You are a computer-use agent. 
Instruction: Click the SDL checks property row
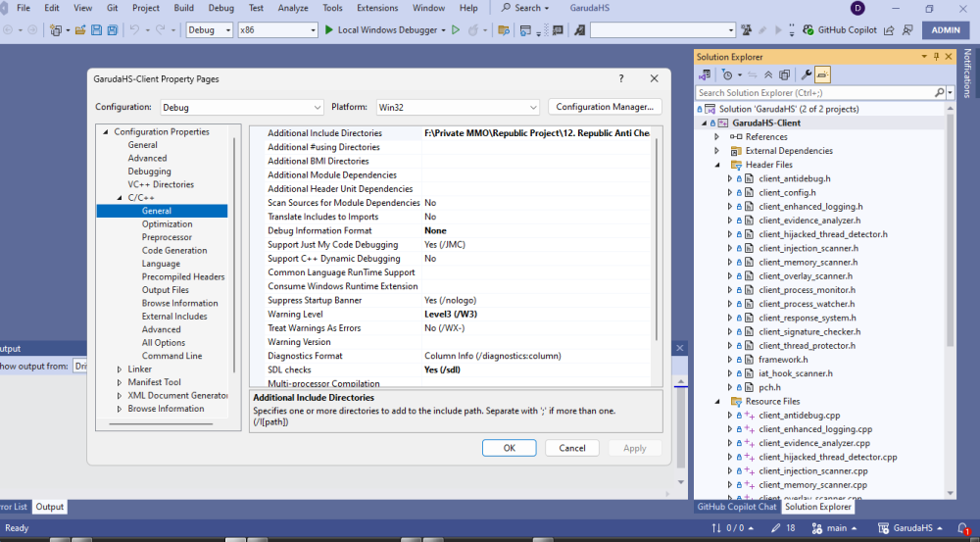[456, 370]
